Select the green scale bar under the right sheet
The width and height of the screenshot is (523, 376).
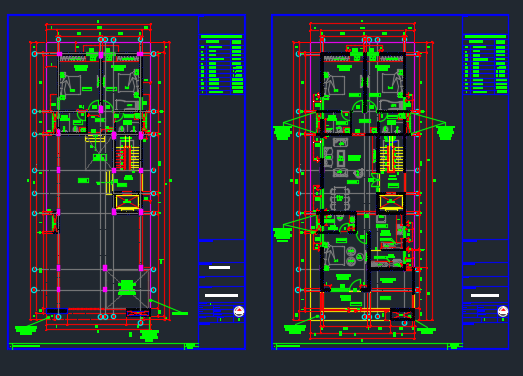pos(368,345)
